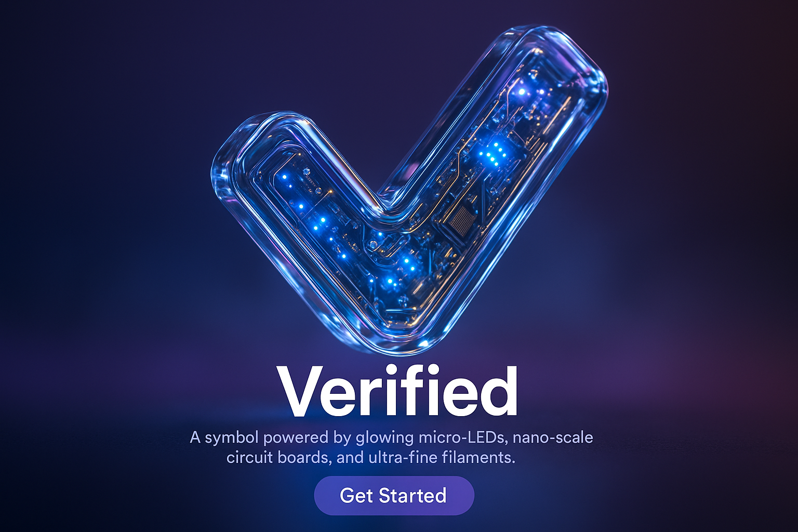This screenshot has width=798, height=532.
Task: Select the large Verified heading
Action: pos(397,391)
